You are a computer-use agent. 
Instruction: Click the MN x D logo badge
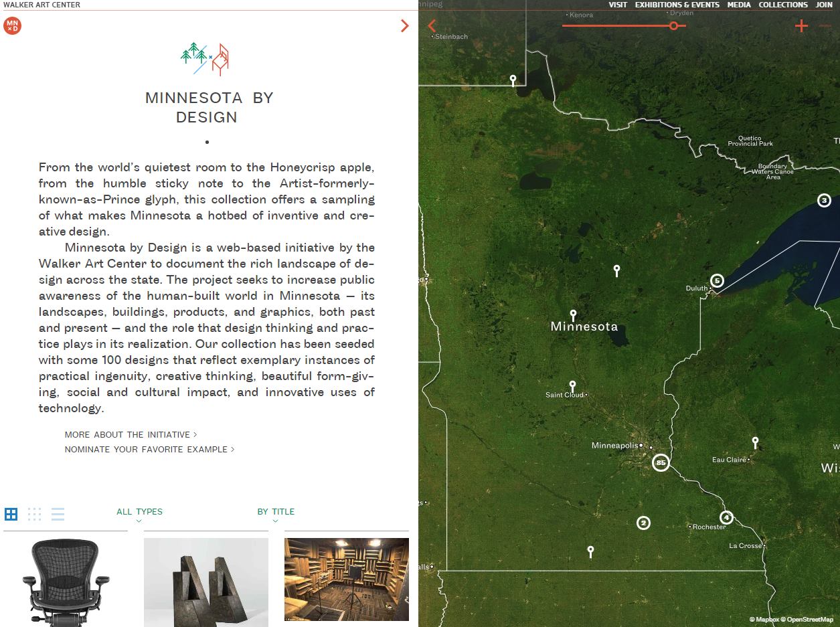[12, 26]
